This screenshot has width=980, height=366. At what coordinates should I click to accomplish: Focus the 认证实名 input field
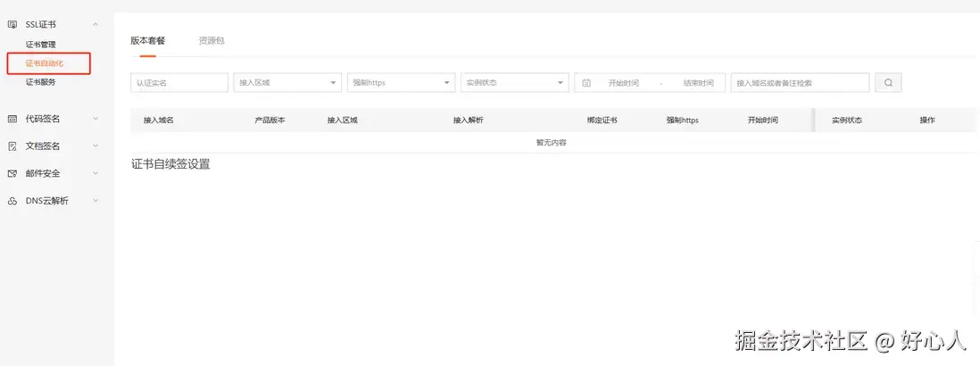179,82
